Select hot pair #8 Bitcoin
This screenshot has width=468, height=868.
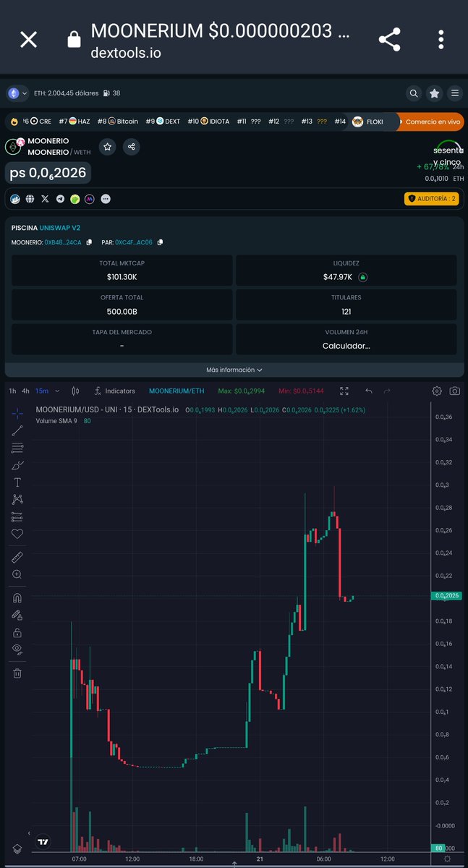(x=118, y=122)
